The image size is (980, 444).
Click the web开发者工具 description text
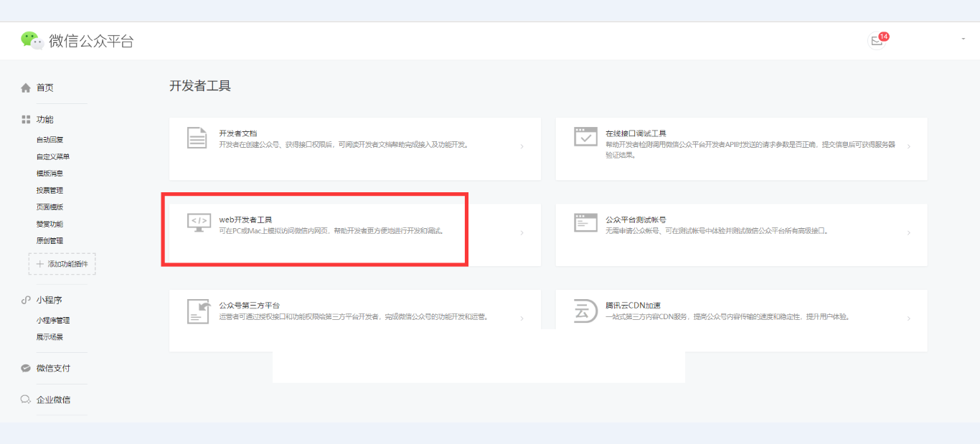331,231
